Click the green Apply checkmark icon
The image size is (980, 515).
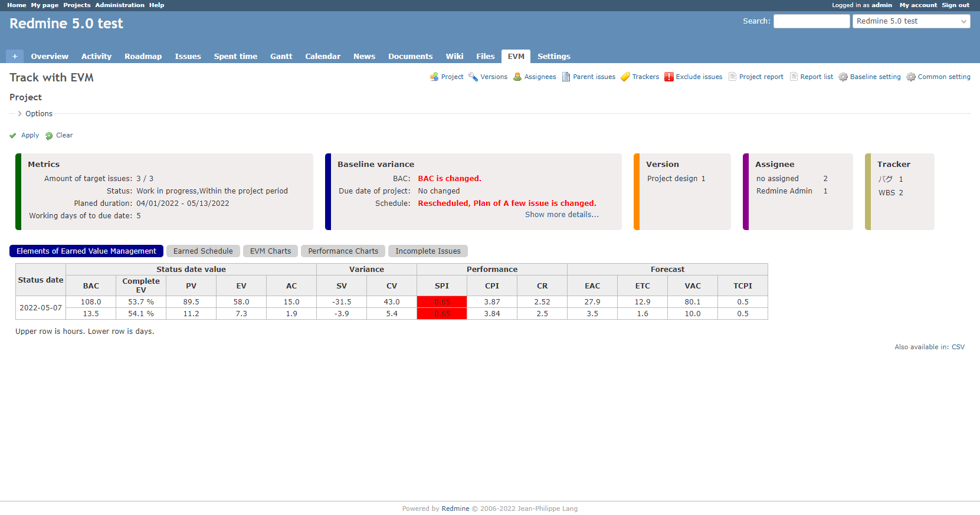(x=13, y=136)
